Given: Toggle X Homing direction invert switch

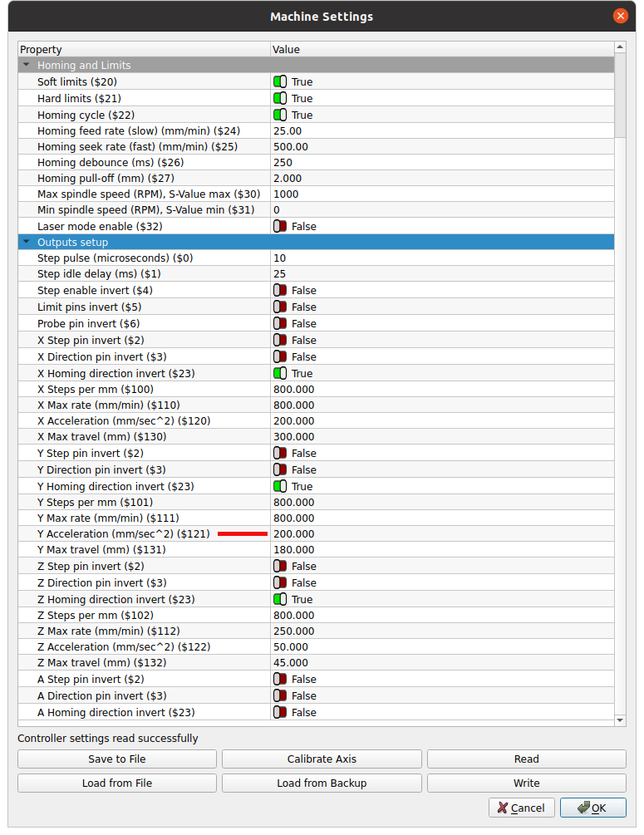Looking at the screenshot, I should [280, 374].
